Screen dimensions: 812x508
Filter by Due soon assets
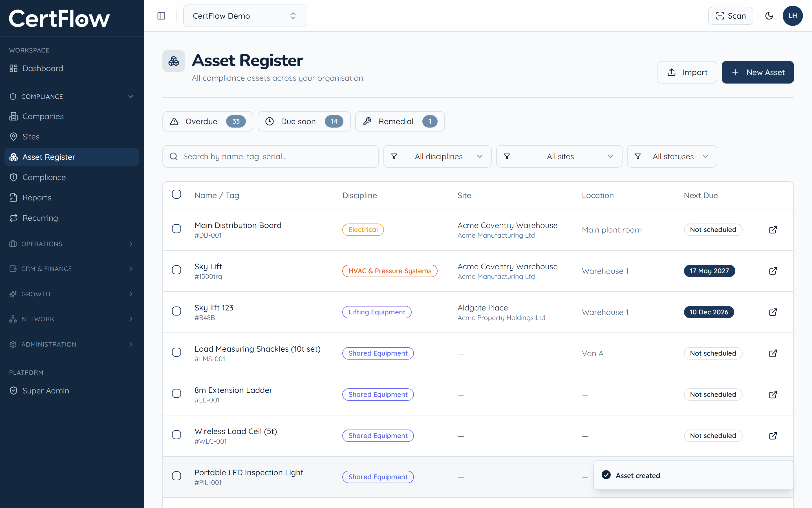point(304,121)
